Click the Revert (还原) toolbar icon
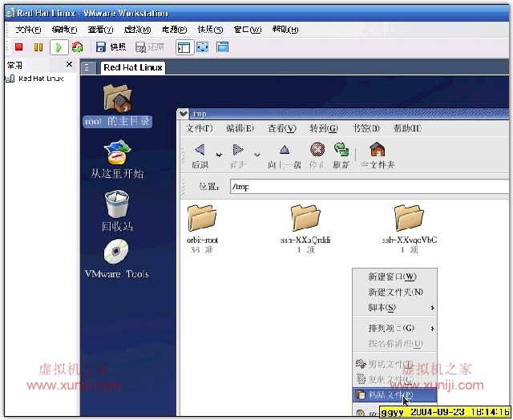The image size is (513, 420). pyautogui.click(x=141, y=47)
